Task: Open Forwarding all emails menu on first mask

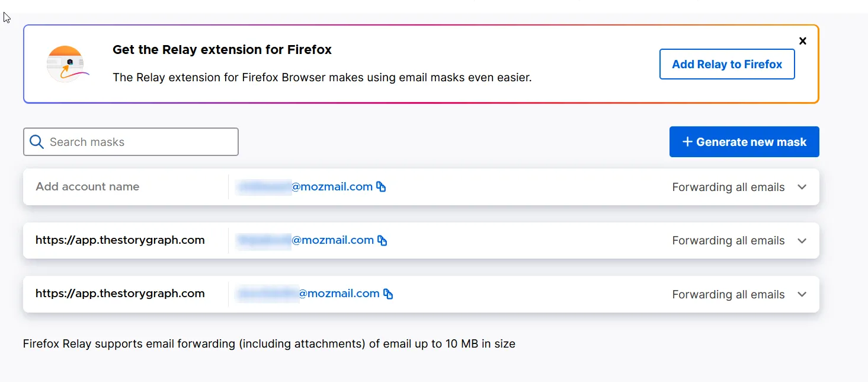Action: [x=728, y=187]
